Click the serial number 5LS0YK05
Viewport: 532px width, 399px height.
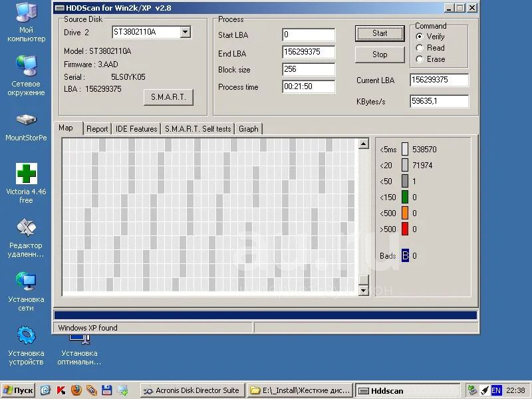(128, 77)
